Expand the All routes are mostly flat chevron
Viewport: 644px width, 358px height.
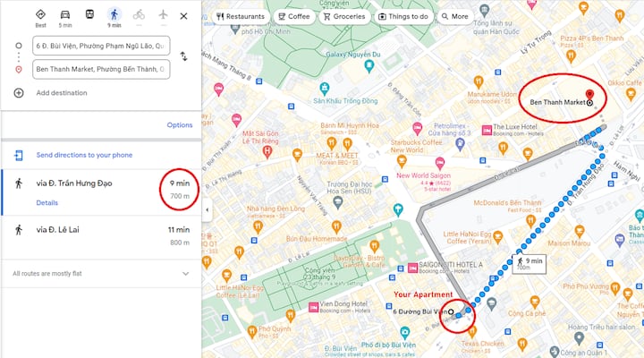(x=186, y=273)
